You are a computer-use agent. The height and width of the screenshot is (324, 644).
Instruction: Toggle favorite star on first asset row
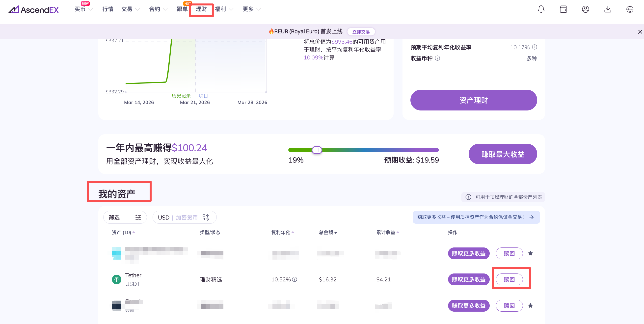click(x=530, y=253)
